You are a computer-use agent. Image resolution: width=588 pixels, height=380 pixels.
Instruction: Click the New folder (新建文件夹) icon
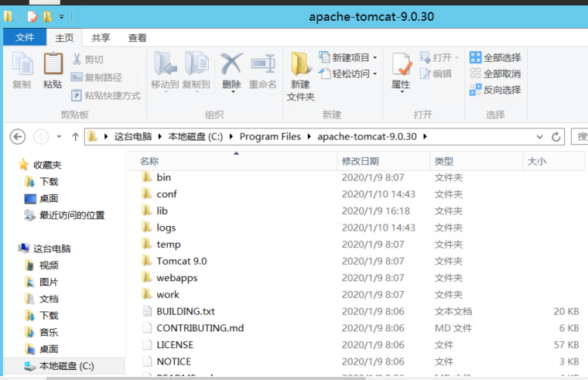[x=300, y=63]
